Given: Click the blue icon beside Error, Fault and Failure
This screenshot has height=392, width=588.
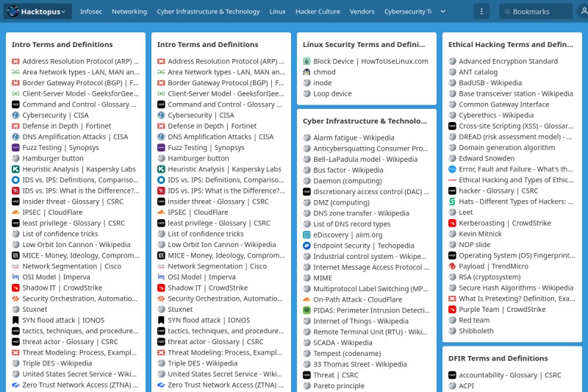Looking at the screenshot, I should [452, 169].
